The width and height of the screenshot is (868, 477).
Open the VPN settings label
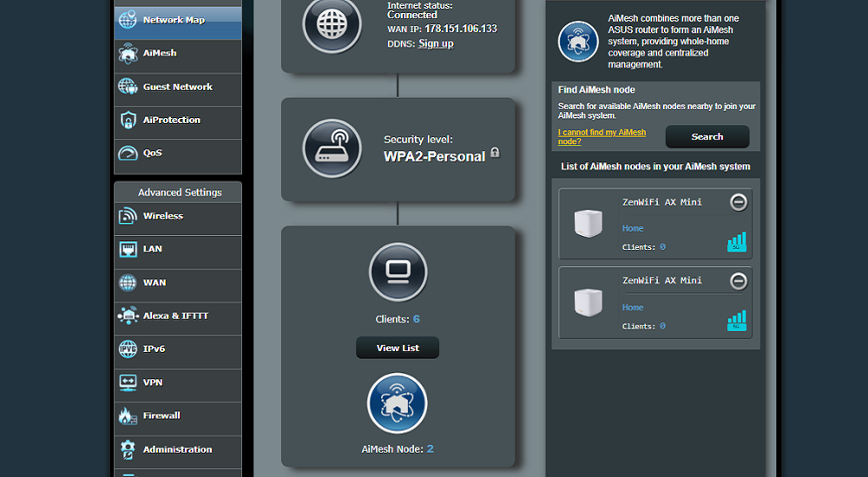click(153, 382)
